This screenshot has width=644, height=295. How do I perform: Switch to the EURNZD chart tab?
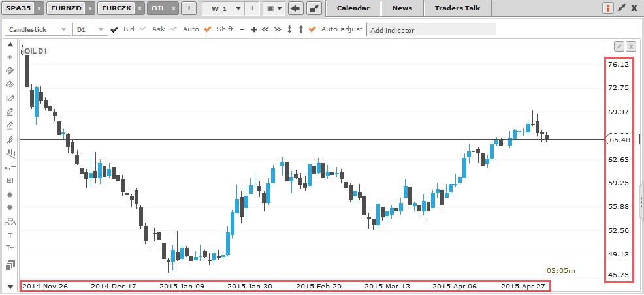[65, 8]
